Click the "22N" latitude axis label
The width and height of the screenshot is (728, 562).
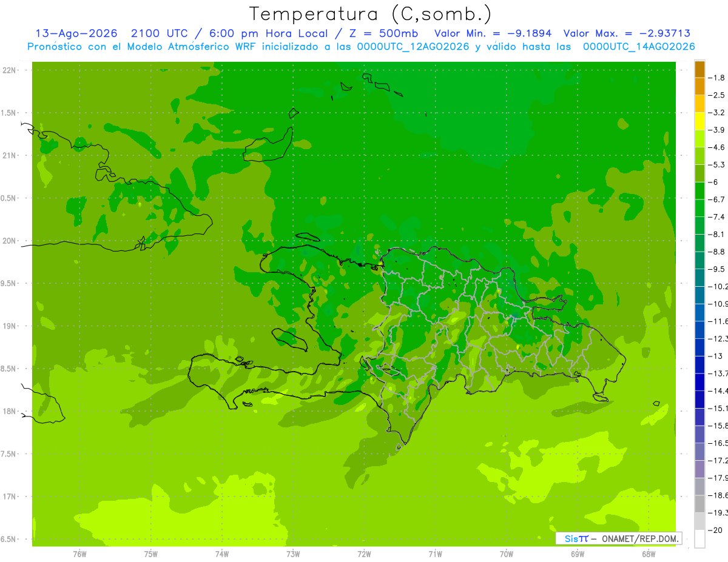10,70
